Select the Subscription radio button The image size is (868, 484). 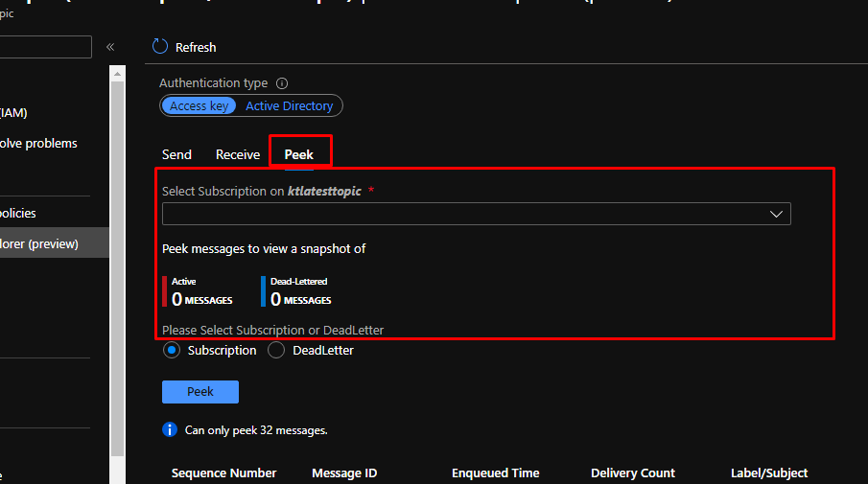(x=172, y=351)
